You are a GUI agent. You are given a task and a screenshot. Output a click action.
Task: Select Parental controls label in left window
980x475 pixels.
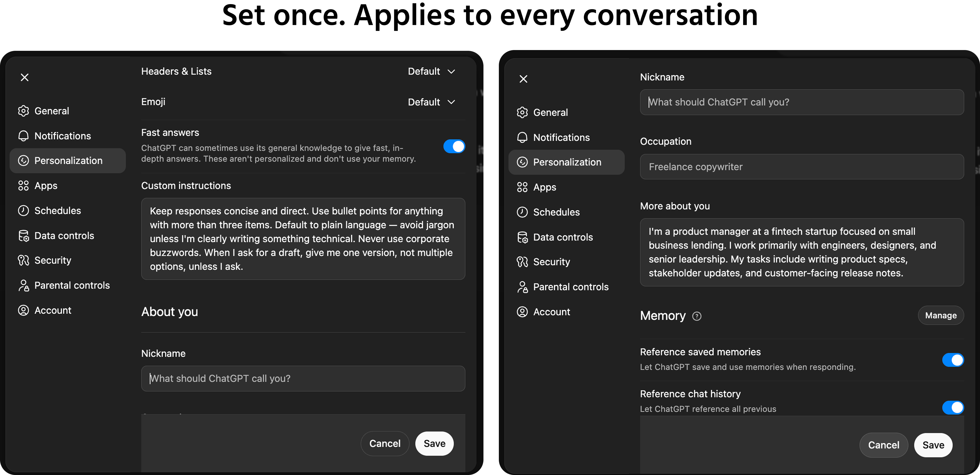point(72,286)
